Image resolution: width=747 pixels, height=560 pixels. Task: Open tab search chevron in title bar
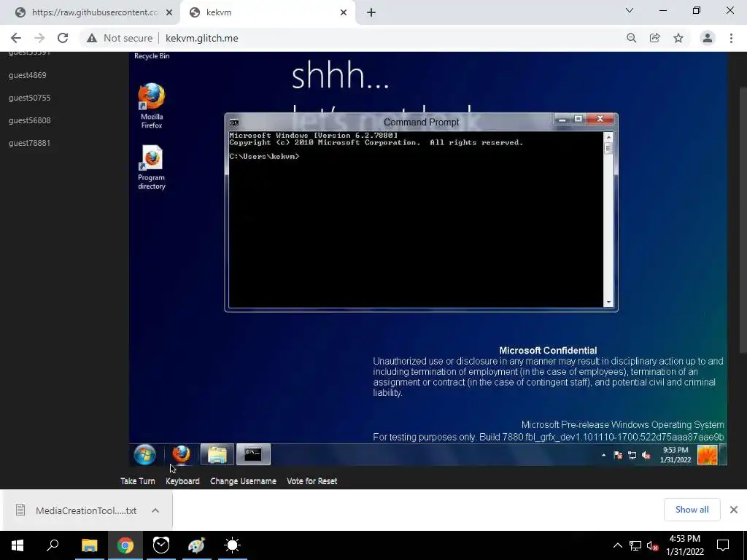tap(630, 10)
